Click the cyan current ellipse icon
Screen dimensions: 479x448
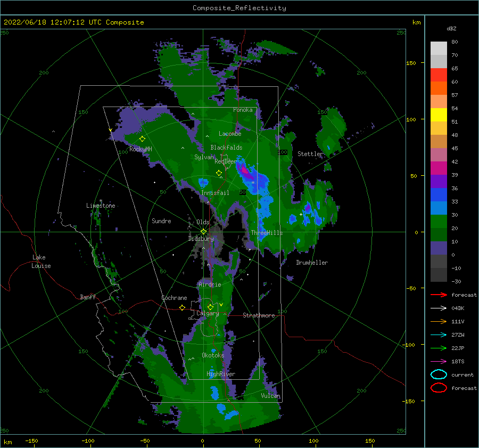point(439,374)
